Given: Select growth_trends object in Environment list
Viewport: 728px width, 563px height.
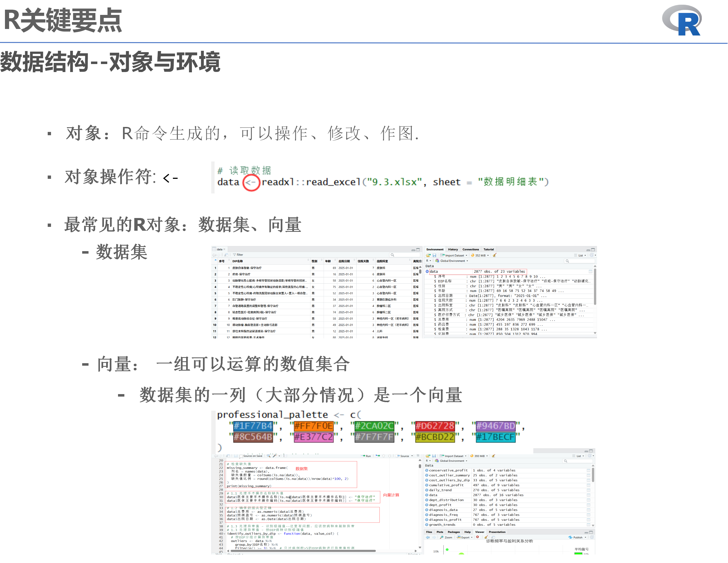Looking at the screenshot, I should pos(442,525).
